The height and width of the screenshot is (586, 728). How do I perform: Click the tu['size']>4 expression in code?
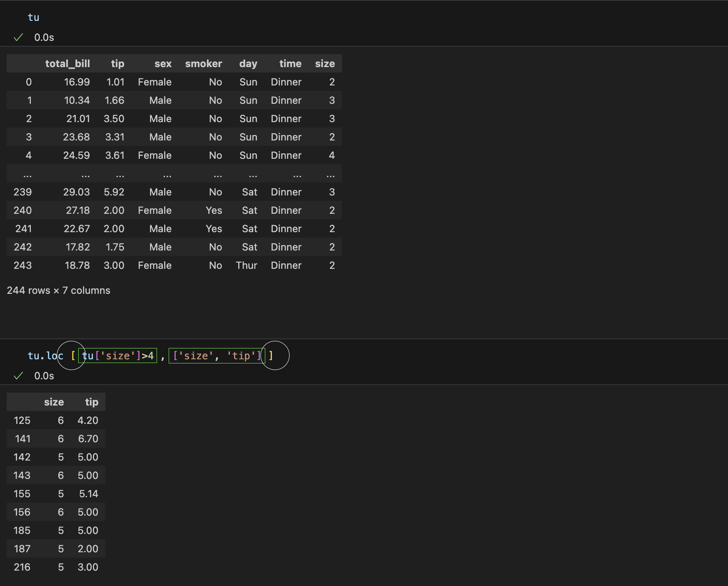118,356
